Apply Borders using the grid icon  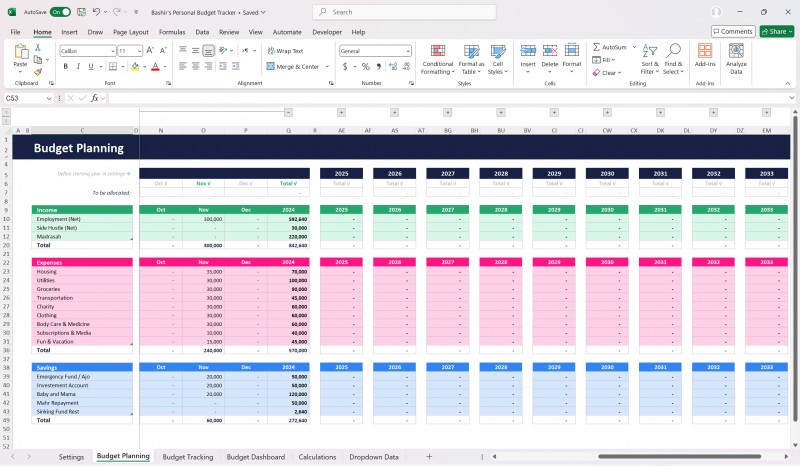tap(113, 66)
